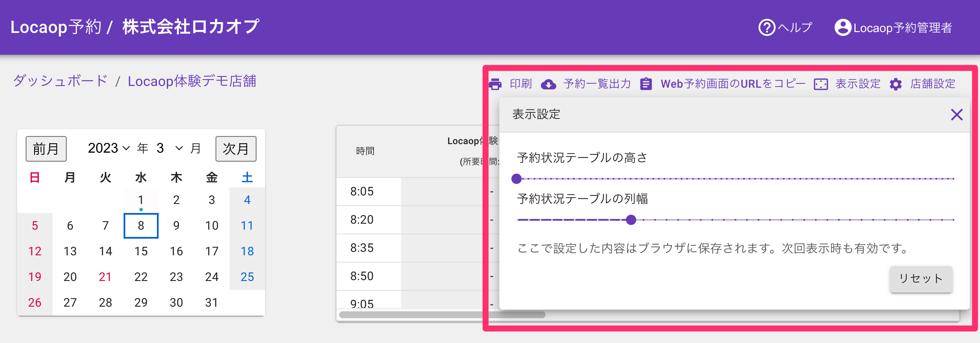Click the 予約状況テーブルの列幅 slider handle

point(631,220)
